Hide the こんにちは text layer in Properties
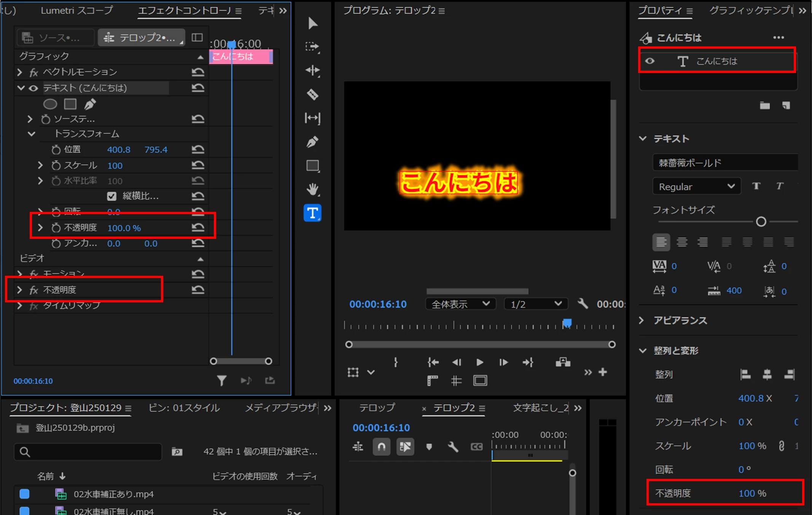The height and width of the screenshot is (515, 812). tap(650, 61)
